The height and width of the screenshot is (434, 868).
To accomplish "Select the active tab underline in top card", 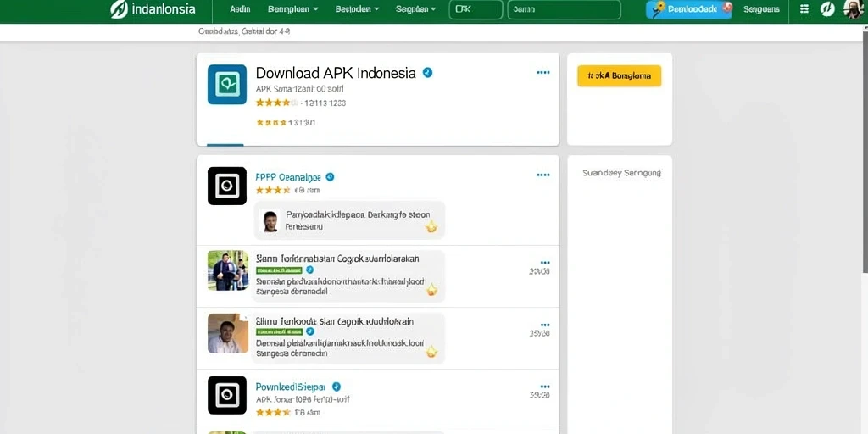I will 225,145.
